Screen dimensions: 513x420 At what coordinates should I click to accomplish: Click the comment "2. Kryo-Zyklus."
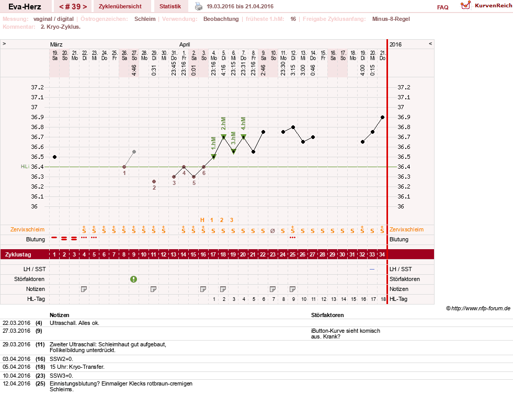(61, 27)
